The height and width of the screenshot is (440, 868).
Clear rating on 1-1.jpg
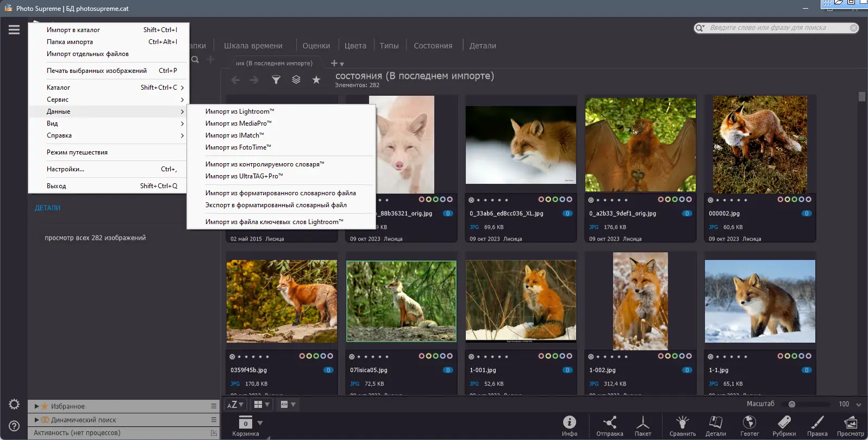coord(710,357)
